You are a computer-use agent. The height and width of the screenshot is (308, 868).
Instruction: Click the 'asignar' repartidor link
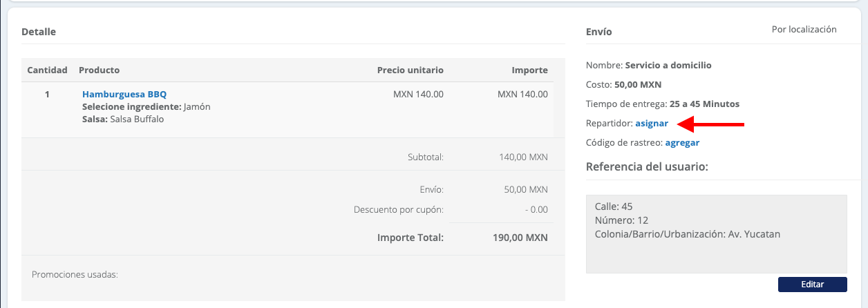(652, 124)
